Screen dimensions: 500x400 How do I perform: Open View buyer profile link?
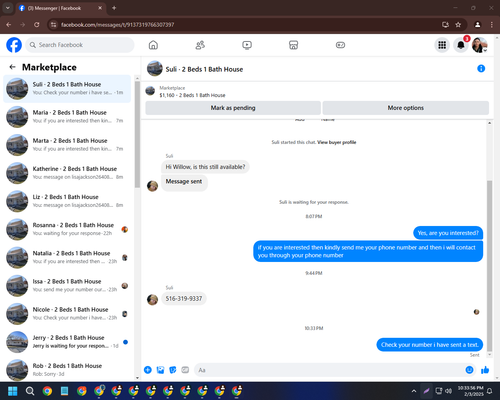click(x=337, y=142)
